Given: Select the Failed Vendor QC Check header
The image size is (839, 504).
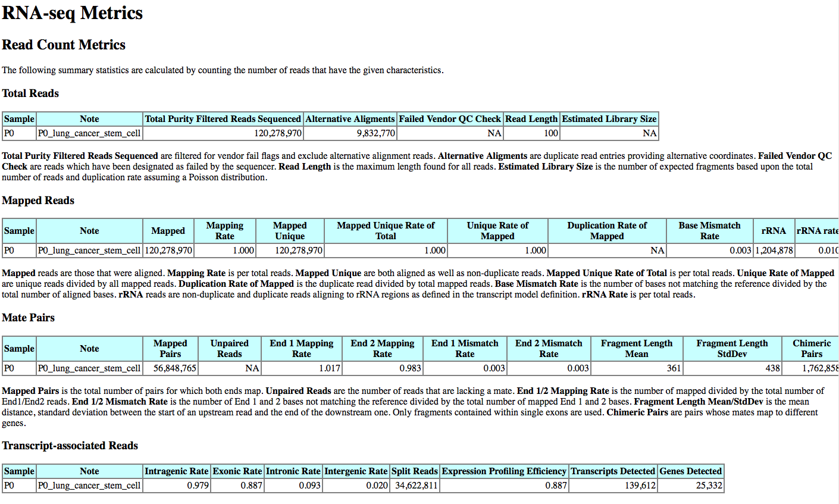Looking at the screenshot, I should click(x=450, y=118).
